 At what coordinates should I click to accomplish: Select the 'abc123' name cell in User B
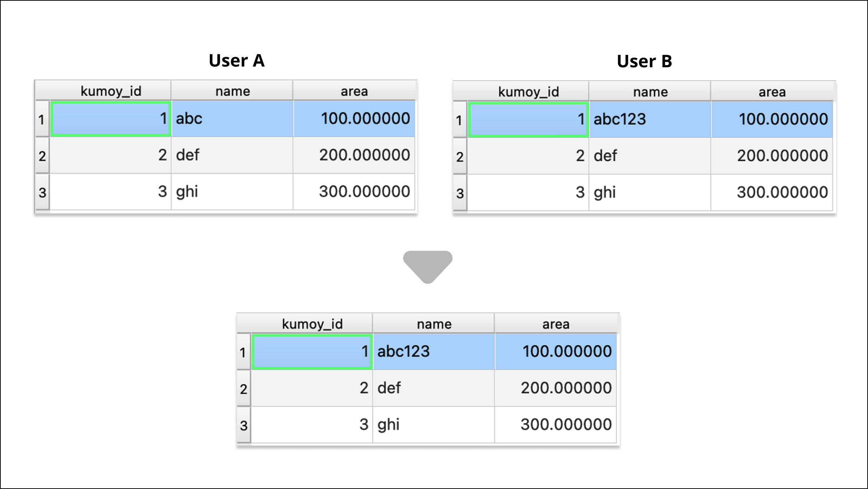650,119
